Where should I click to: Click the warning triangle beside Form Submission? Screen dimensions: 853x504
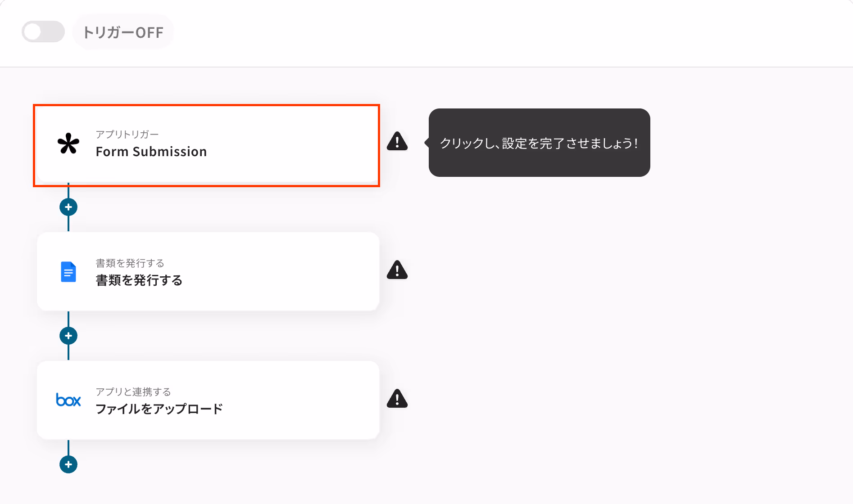point(397,141)
